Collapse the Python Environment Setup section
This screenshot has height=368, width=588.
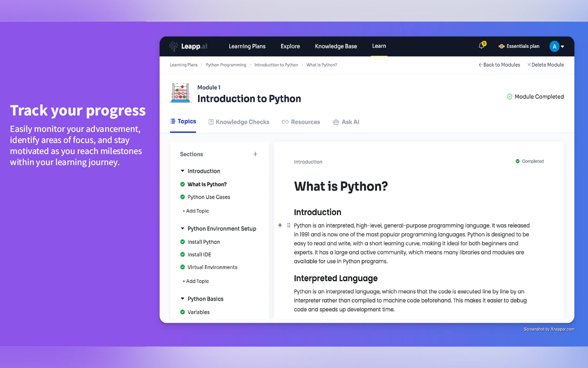[183, 228]
